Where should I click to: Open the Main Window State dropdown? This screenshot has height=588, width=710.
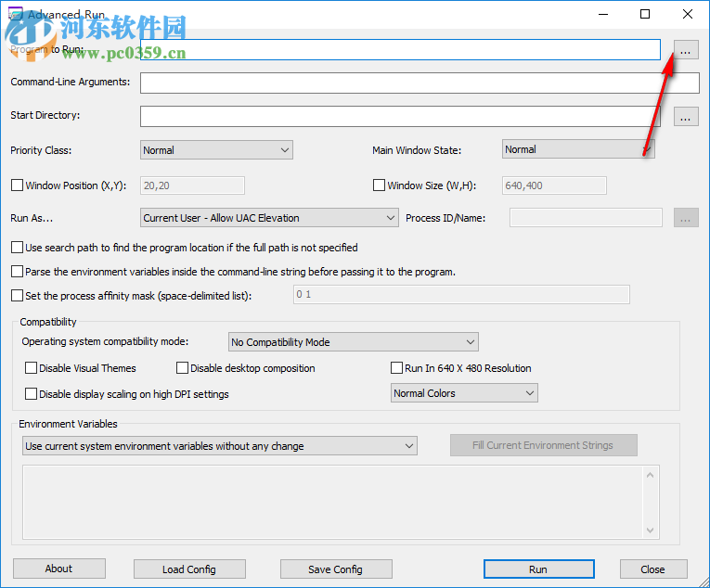(578, 149)
